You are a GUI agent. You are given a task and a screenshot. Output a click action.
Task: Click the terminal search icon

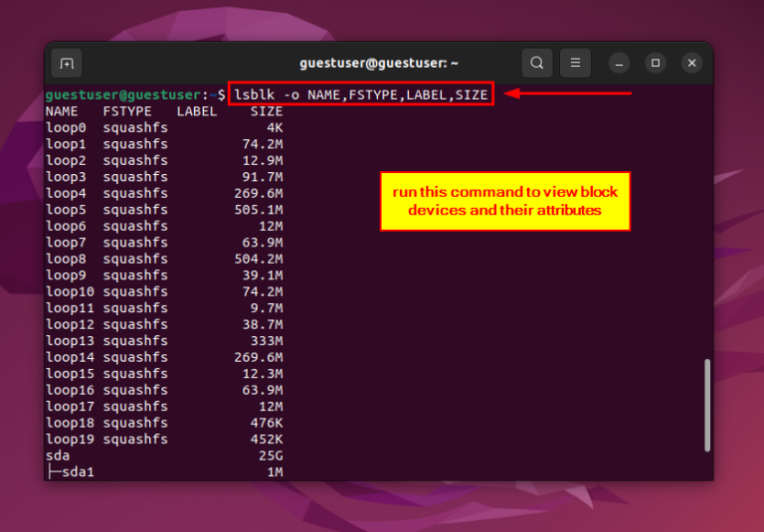pos(537,63)
